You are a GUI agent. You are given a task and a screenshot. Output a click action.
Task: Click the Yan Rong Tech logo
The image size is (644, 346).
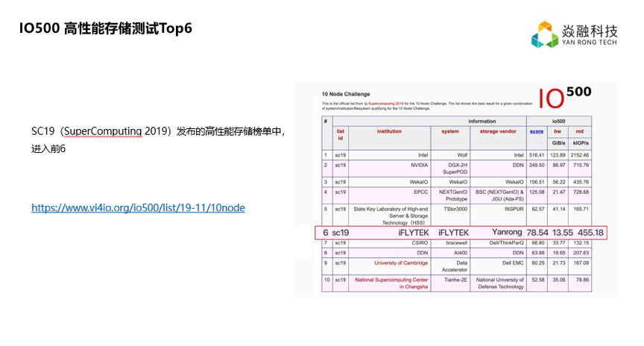tap(574, 34)
